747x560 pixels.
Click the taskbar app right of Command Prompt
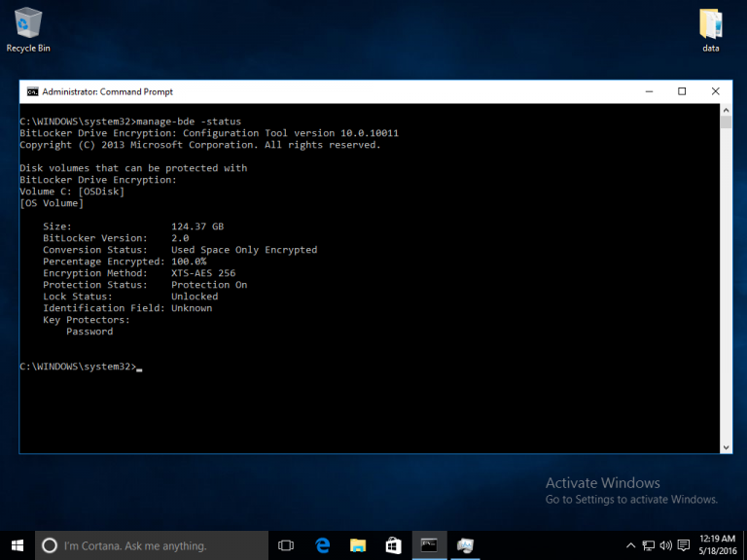pos(465,545)
